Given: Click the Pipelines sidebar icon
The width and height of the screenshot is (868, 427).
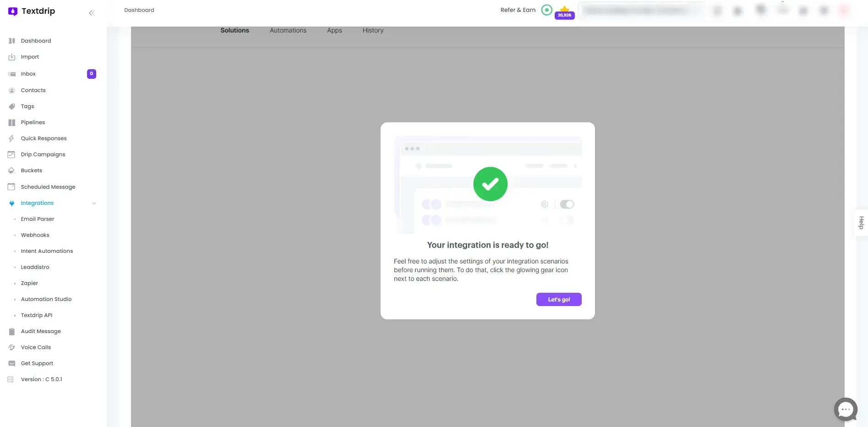Looking at the screenshot, I should (12, 122).
